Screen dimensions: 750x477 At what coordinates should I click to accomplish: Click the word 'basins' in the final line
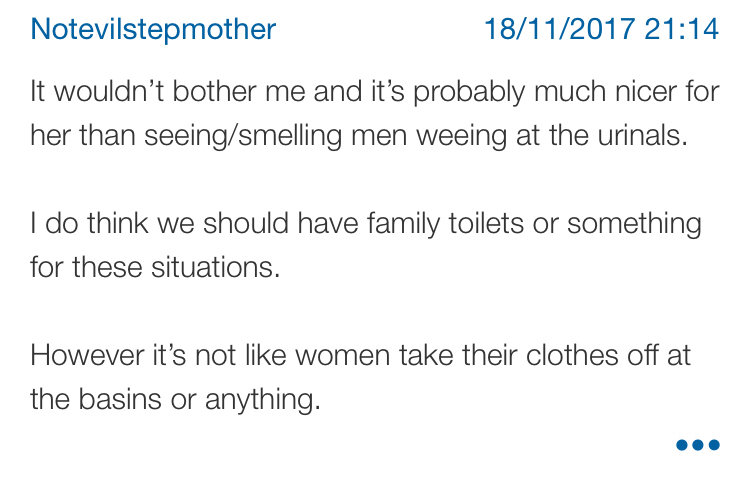click(120, 399)
